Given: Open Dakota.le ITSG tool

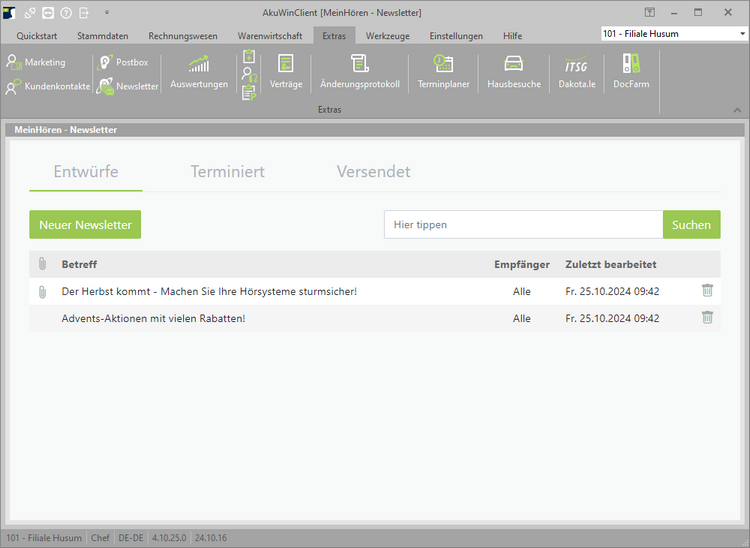Looking at the screenshot, I should tap(577, 70).
